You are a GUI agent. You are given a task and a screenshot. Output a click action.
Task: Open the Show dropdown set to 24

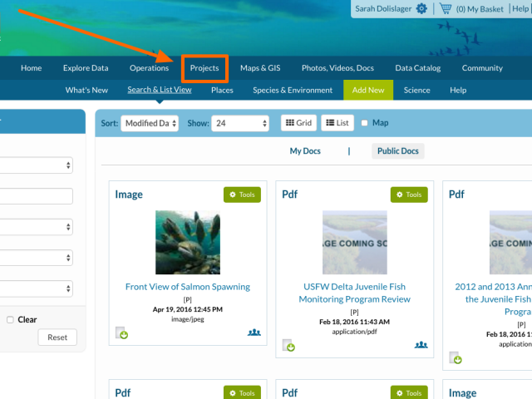[240, 123]
